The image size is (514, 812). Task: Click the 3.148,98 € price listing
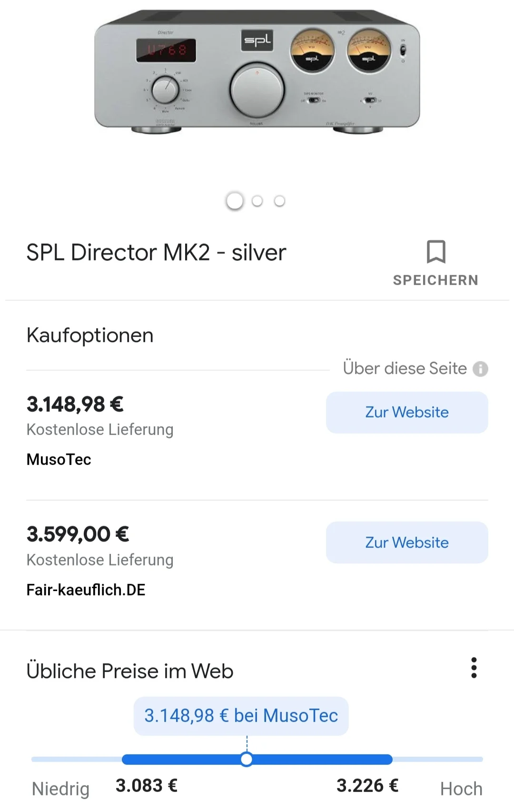pyautogui.click(x=75, y=405)
